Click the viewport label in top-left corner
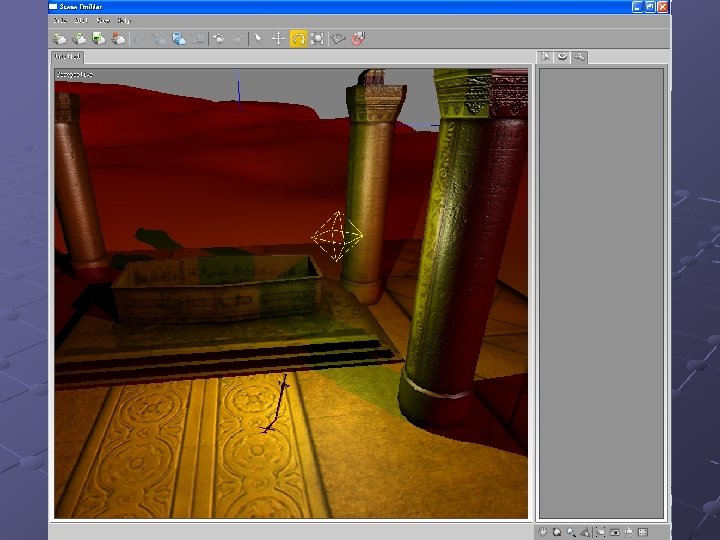 (x=75, y=74)
